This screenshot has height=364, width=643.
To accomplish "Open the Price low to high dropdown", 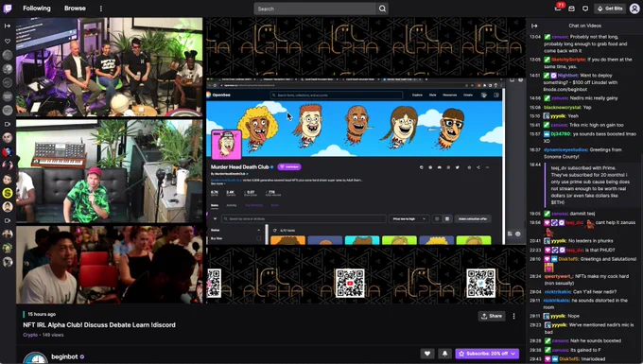I will 408,219.
